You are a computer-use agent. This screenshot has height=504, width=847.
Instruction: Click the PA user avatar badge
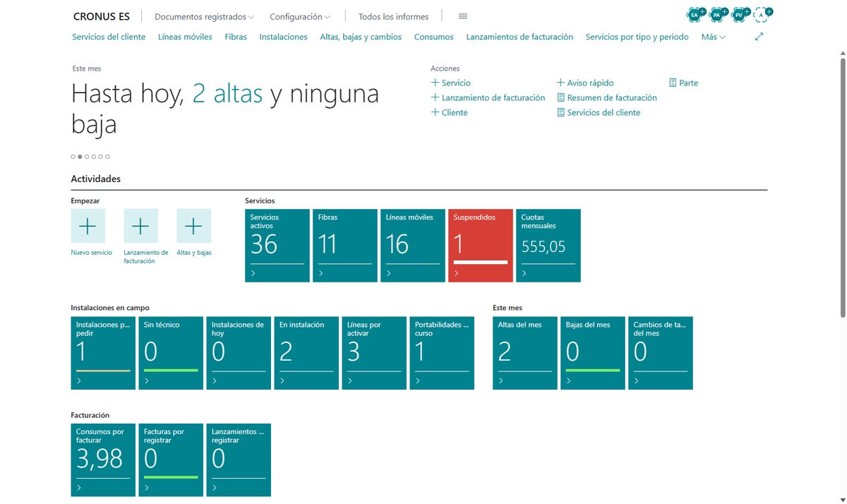coord(717,14)
